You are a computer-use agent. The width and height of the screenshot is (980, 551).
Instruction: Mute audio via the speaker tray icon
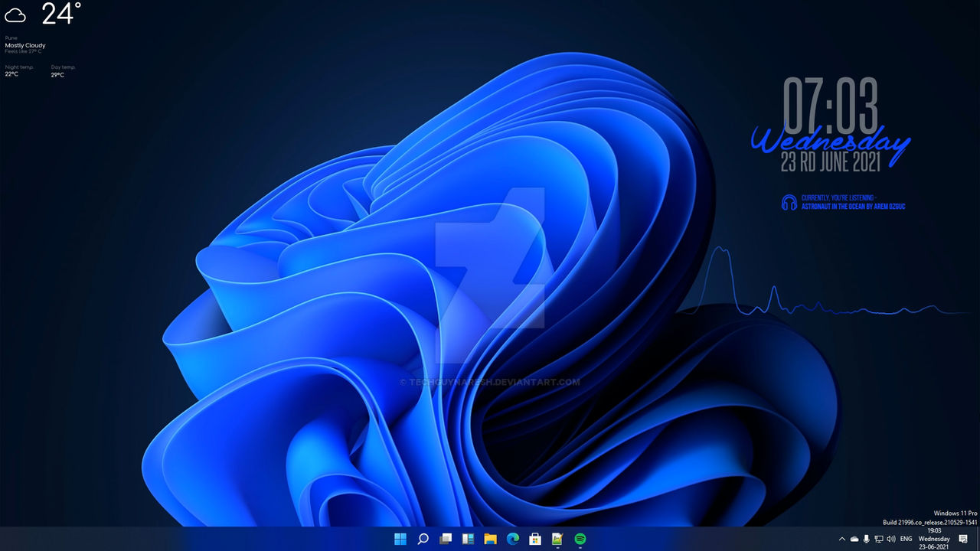[890, 538]
